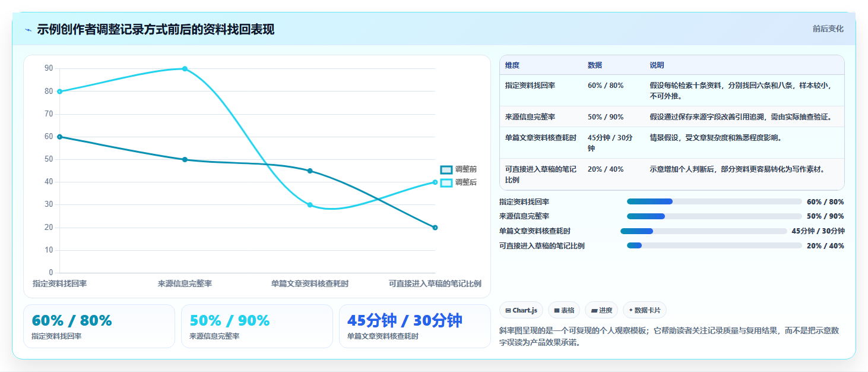This screenshot has height=372, width=868.
Task: Click x-axis label 来源信息完整率
Action: click(185, 284)
